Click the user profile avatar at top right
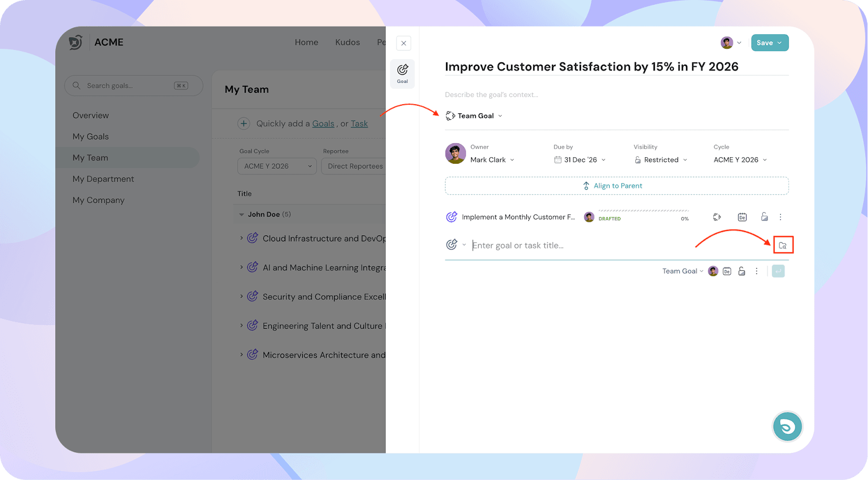 coord(727,43)
